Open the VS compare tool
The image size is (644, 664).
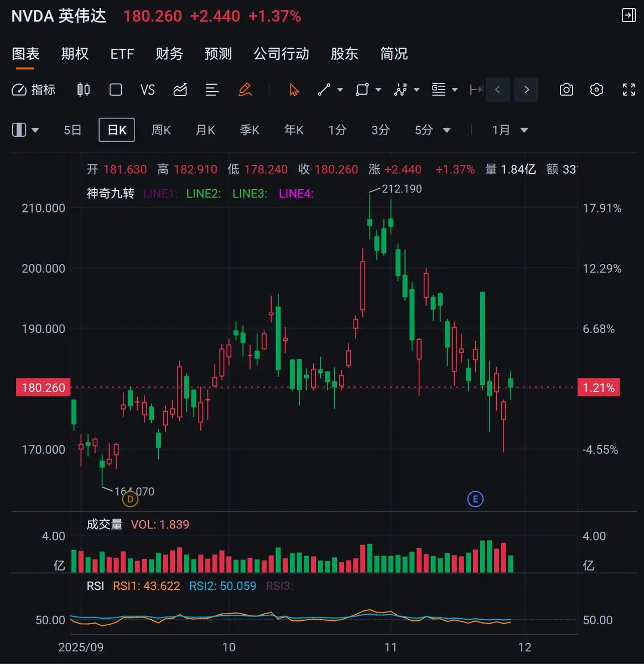[148, 90]
